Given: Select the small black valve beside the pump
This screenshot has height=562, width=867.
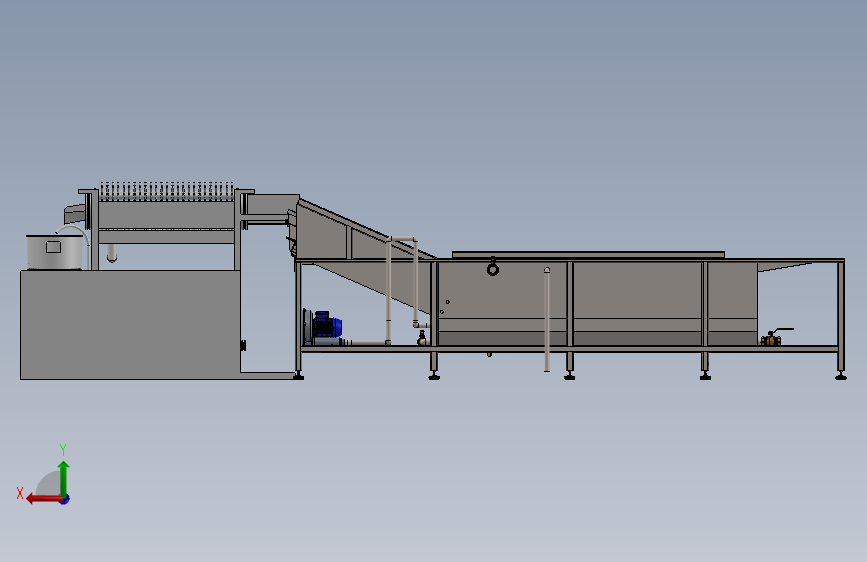Looking at the screenshot, I should click(422, 338).
